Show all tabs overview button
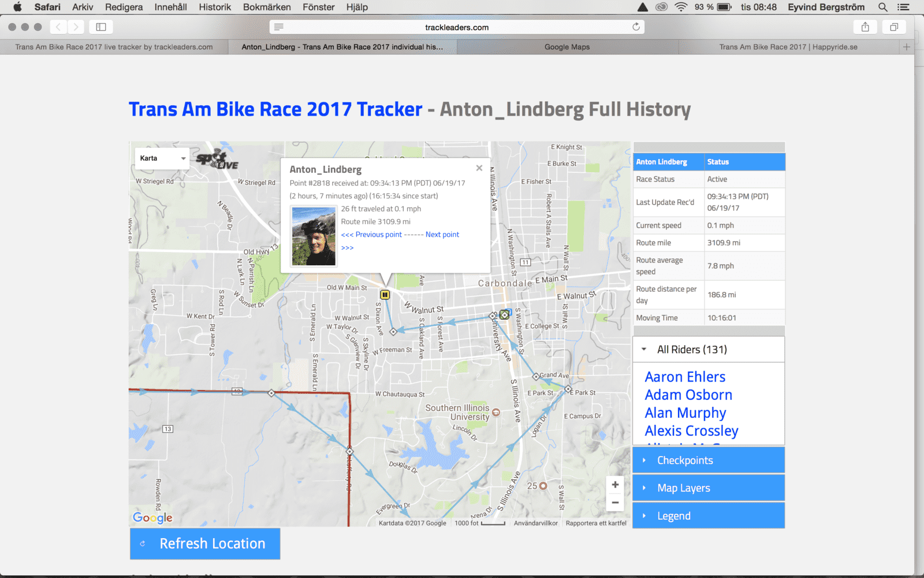This screenshot has width=924, height=578. pos(894,27)
